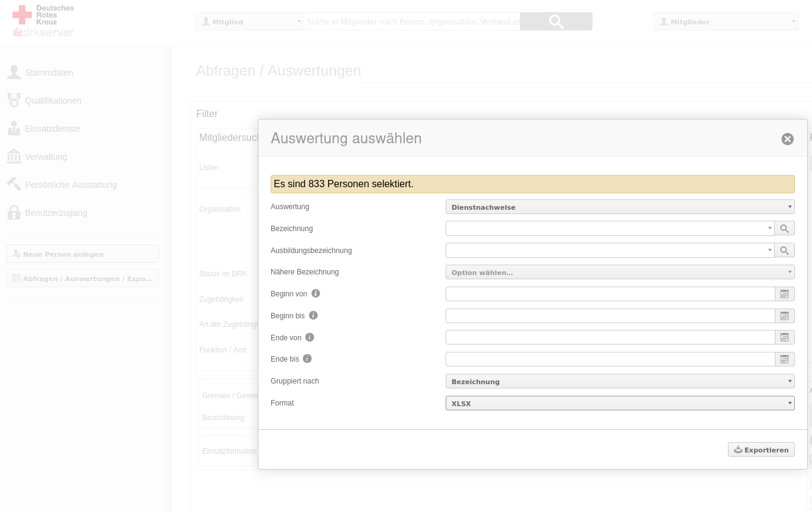Open the Auswertung dropdown showing Dienstnachweise
This screenshot has height=511, width=812.
619,207
